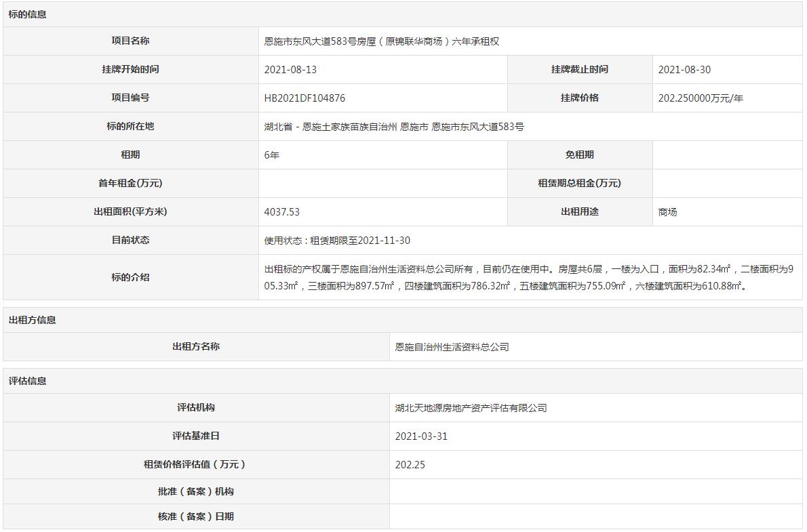Select lessor name 恩施自治州生活资料总公司 in 出租方名称 row
Image resolution: width=807 pixels, height=532 pixels.
452,347
